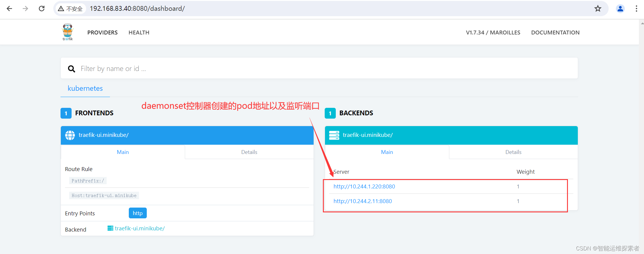Click the V1.7.34 / MAROILLES version link
The width and height of the screenshot is (644, 254).
(493, 32)
